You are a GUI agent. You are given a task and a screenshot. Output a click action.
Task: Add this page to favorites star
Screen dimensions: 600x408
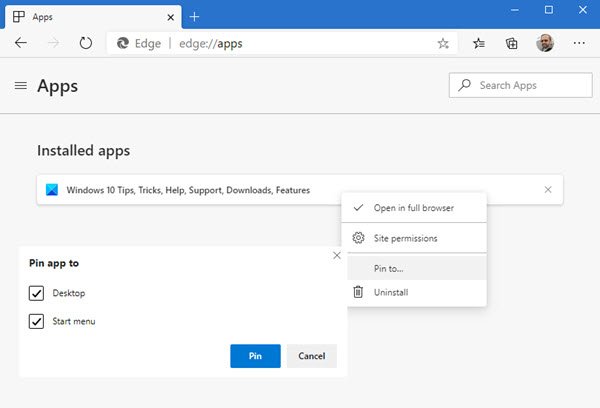[443, 43]
